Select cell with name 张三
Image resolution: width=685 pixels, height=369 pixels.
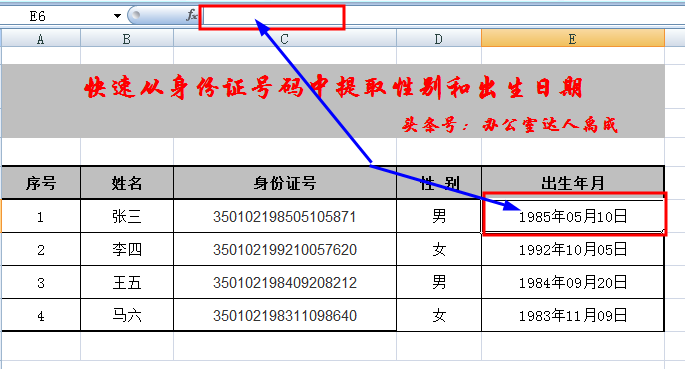[127, 216]
